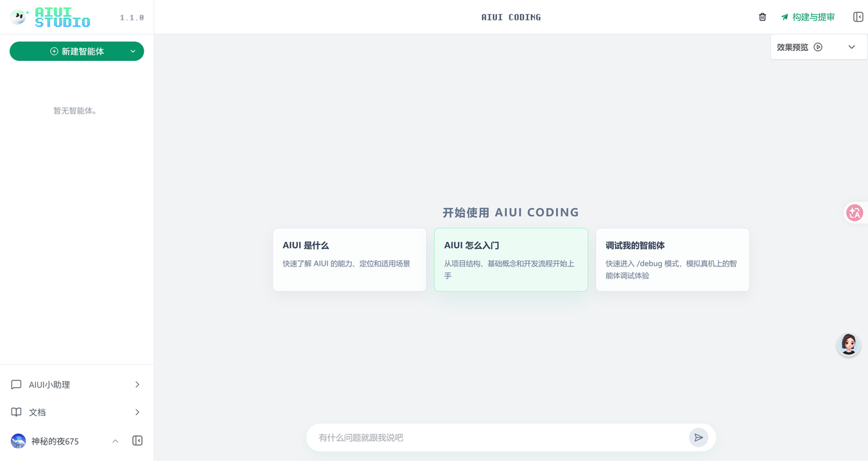Click the pink translate floating icon
Viewport: 868px width, 461px height.
pos(854,213)
